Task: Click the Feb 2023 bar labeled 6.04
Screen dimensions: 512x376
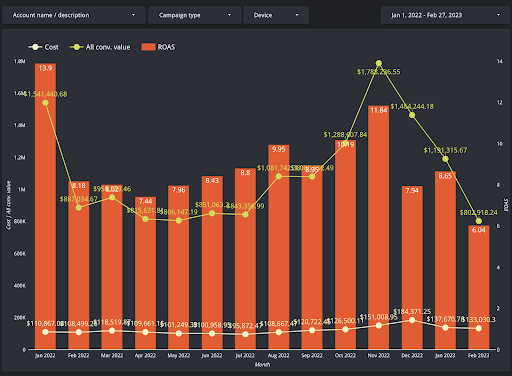Action: 479,287
